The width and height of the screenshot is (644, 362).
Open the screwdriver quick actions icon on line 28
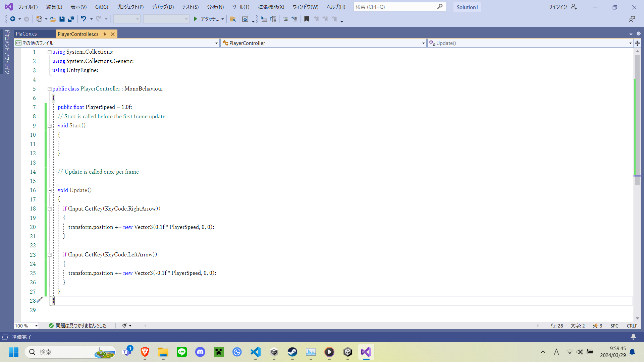click(40, 300)
